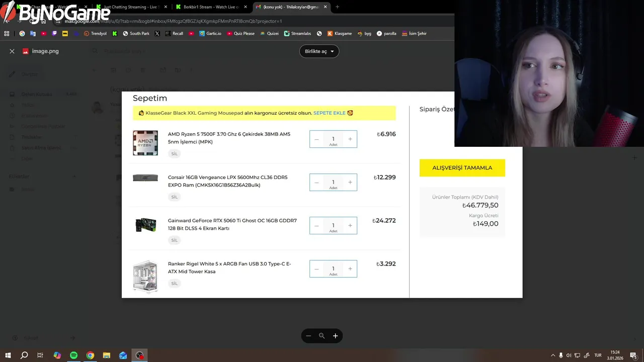
Task: Open the South Park bookmark
Action: point(136,34)
